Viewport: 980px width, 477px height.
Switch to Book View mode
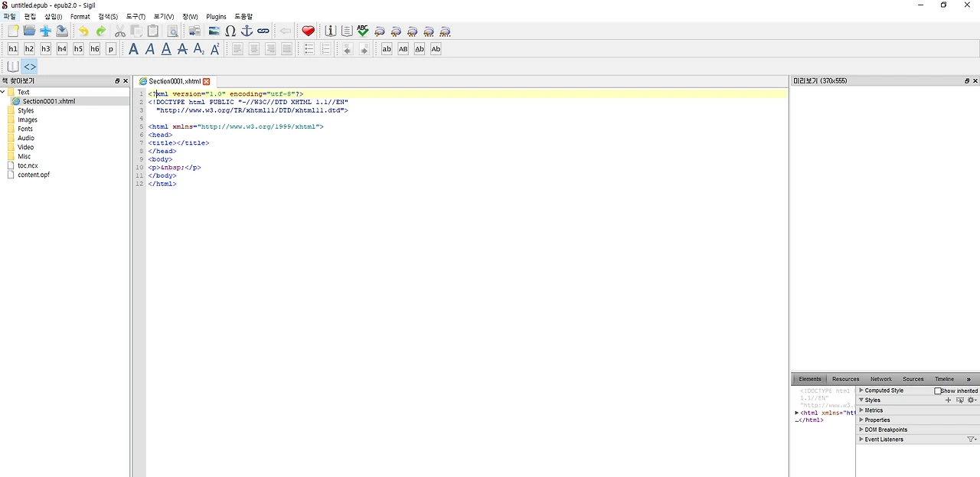(13, 67)
